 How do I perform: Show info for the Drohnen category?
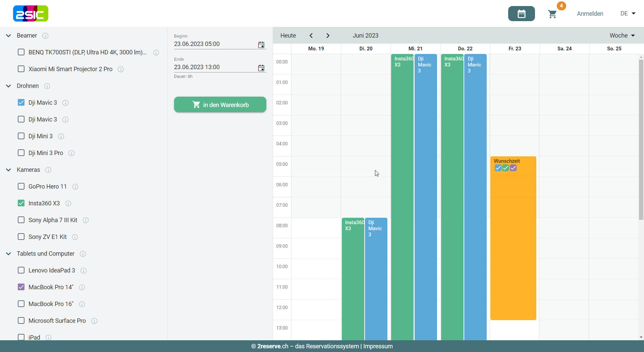pyautogui.click(x=47, y=86)
